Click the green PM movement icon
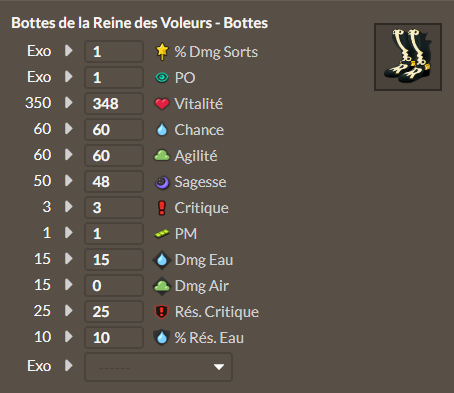454x393 pixels. click(162, 234)
